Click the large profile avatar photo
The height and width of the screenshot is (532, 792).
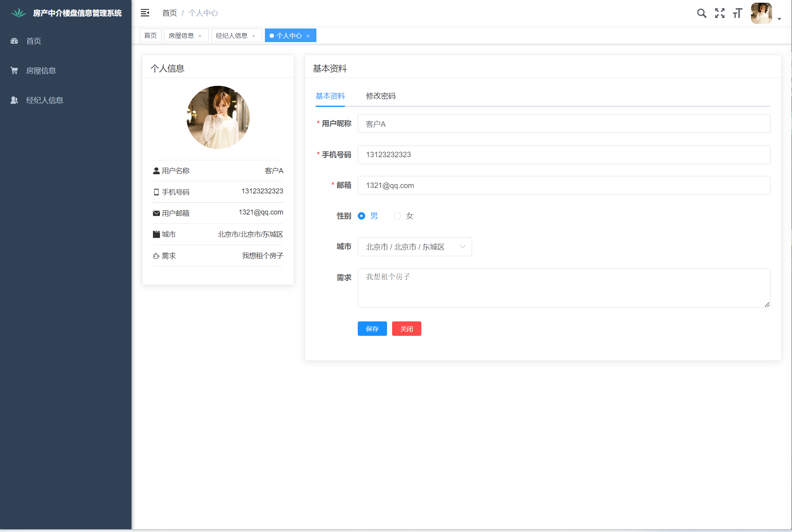click(218, 117)
